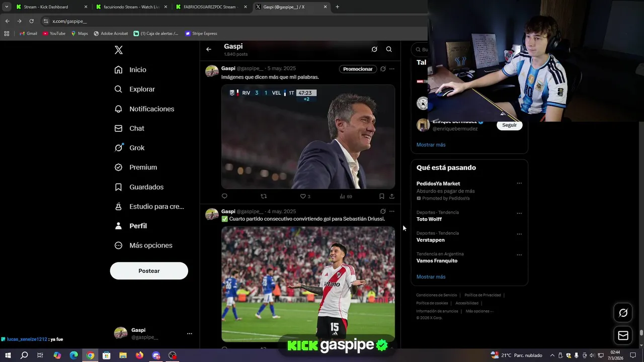Screen dimensions: 644x362
Task: Click Grok icon on 4 may. post
Action: pyautogui.click(x=383, y=211)
